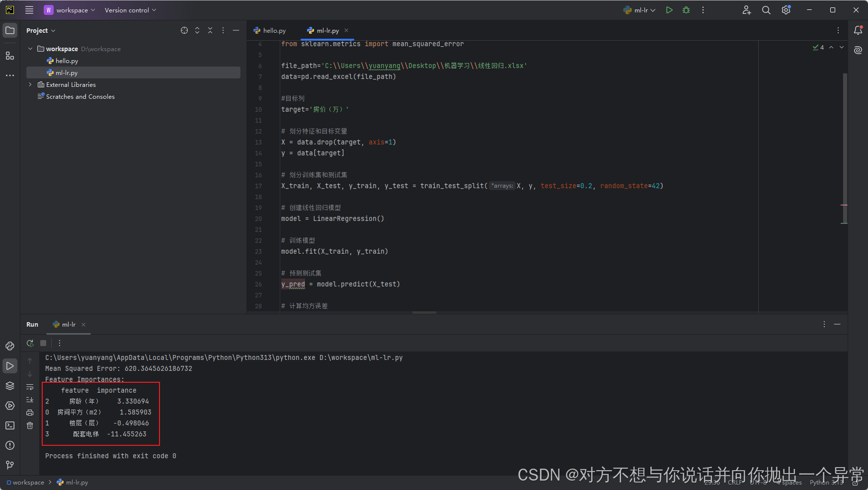868x490 pixels.
Task: Open the Project tool window icon
Action: [x=10, y=30]
